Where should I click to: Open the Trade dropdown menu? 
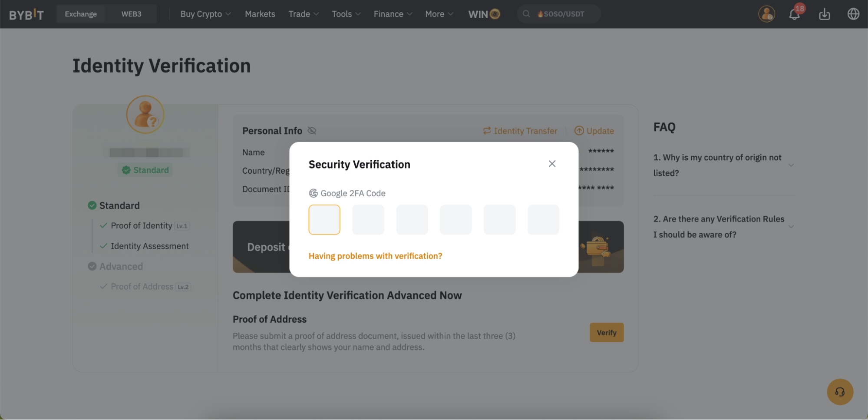click(x=304, y=14)
